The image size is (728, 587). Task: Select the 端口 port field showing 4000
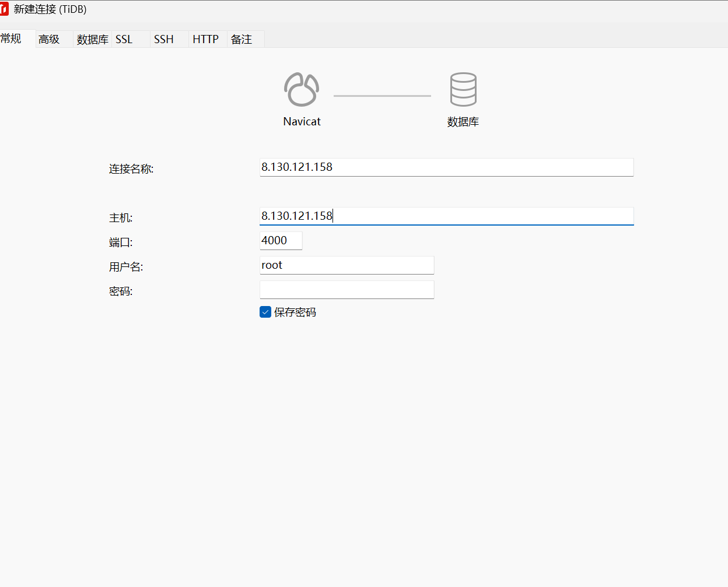[281, 241]
